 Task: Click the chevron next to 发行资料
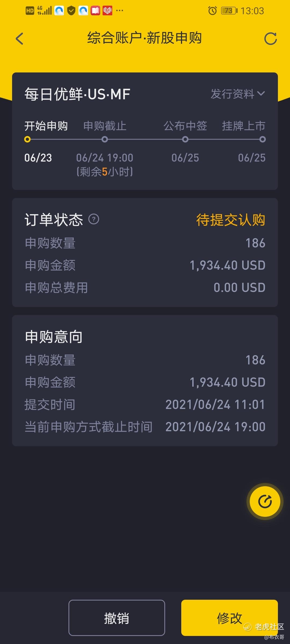coord(261,94)
